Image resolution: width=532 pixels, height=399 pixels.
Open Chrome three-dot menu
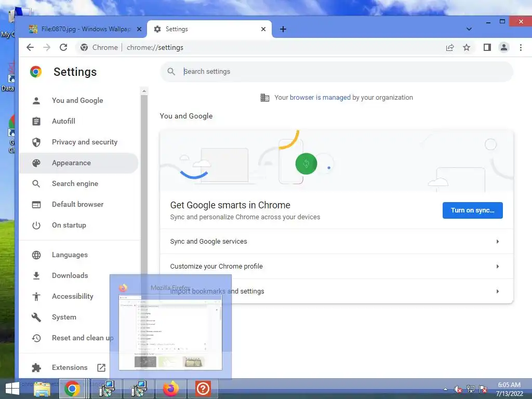point(521,47)
